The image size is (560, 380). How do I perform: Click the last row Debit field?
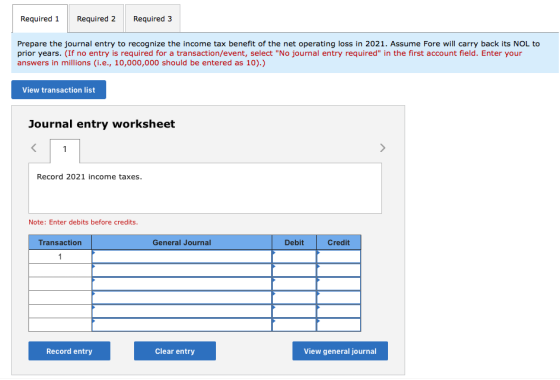point(294,325)
